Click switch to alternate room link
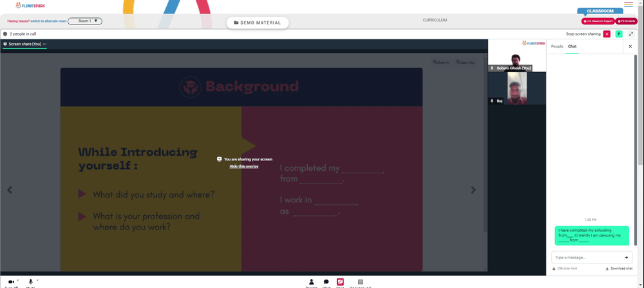 [x=48, y=21]
